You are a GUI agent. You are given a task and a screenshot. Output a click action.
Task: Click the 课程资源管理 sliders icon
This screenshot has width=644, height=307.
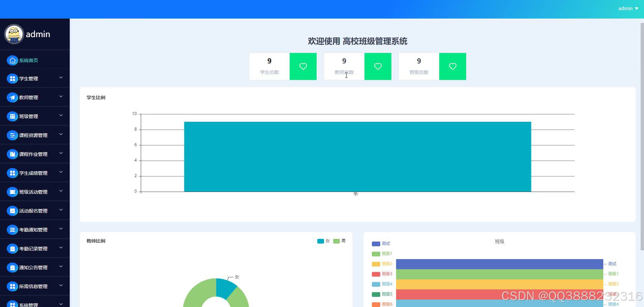[x=12, y=135]
